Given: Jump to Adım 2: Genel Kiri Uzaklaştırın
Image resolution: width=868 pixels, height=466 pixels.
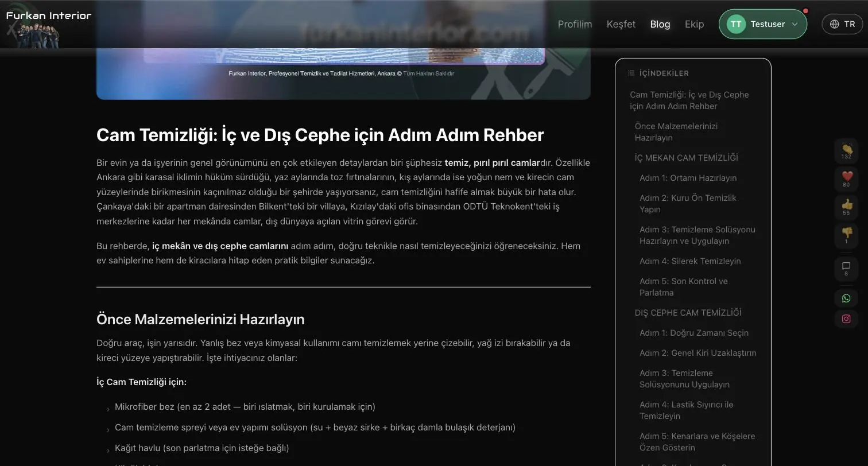Looking at the screenshot, I should point(698,353).
